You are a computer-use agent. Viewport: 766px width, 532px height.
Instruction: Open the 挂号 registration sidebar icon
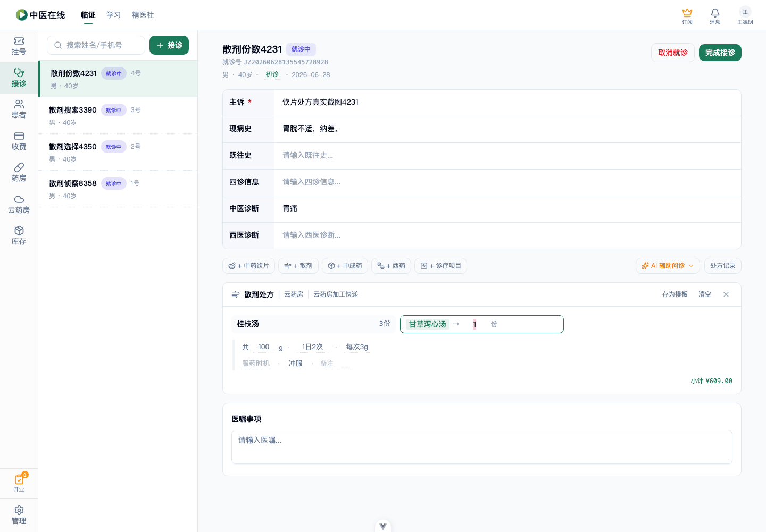pyautogui.click(x=19, y=46)
